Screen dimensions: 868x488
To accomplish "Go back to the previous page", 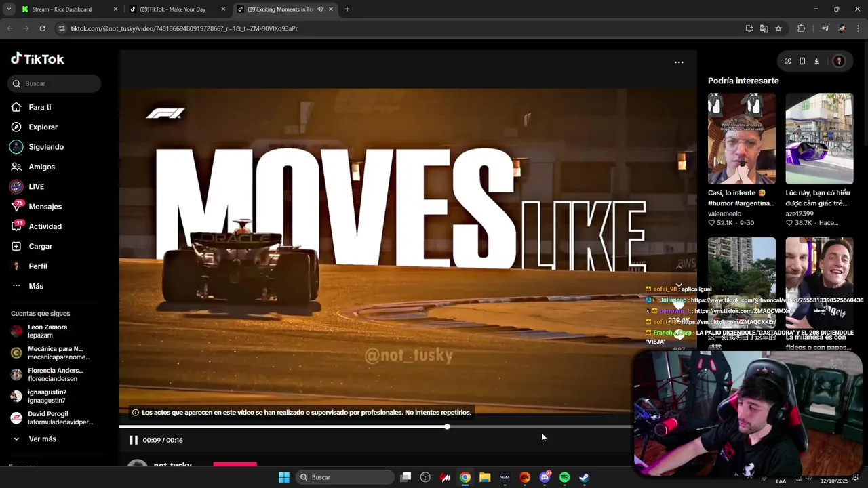I will 9,28.
